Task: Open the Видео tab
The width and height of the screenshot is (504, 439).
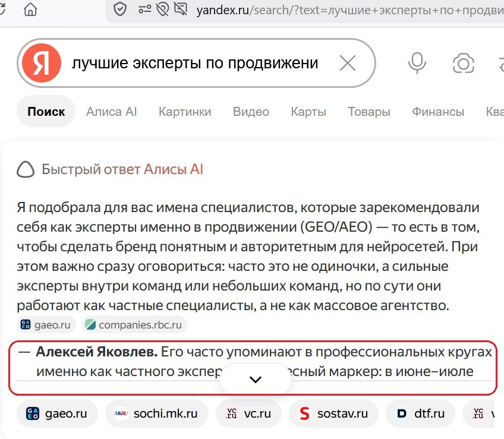Action: [x=251, y=112]
